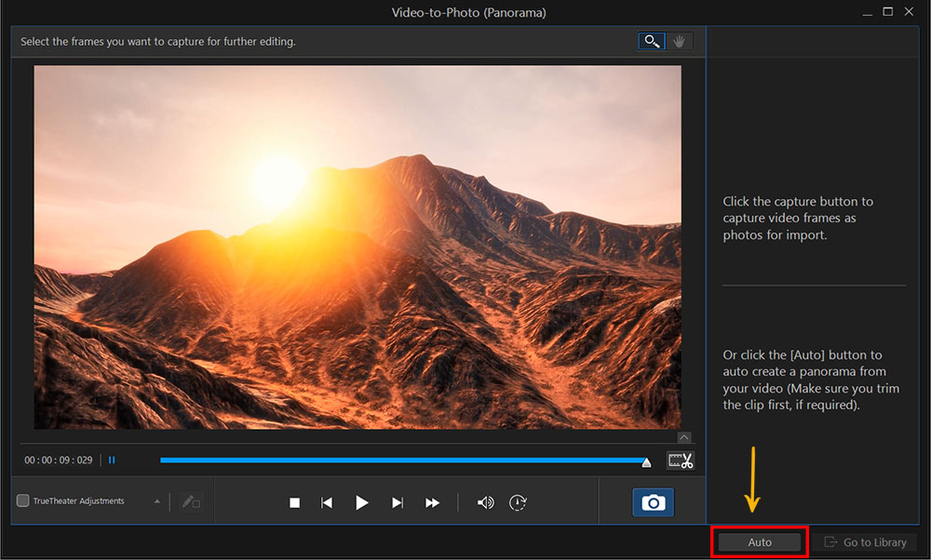This screenshot has width=931, height=560.
Task: Expand the TrueTheater Adjustments arrow
Action: [x=156, y=501]
